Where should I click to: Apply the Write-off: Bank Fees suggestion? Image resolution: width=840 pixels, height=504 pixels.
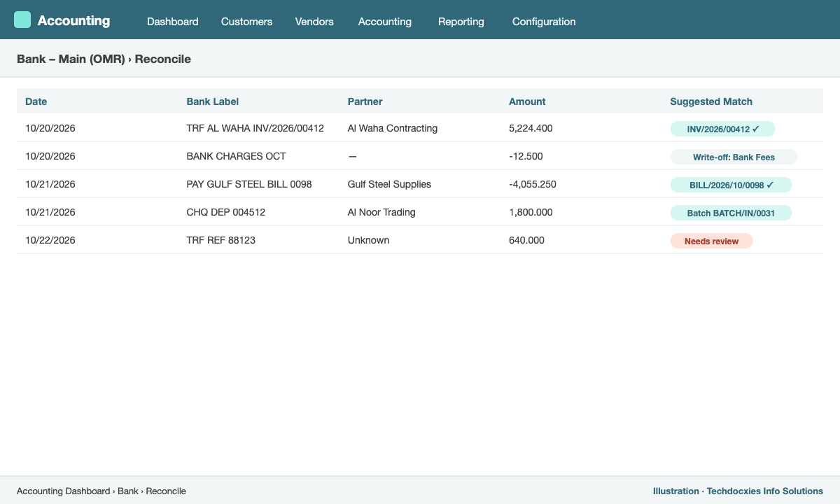(x=734, y=157)
